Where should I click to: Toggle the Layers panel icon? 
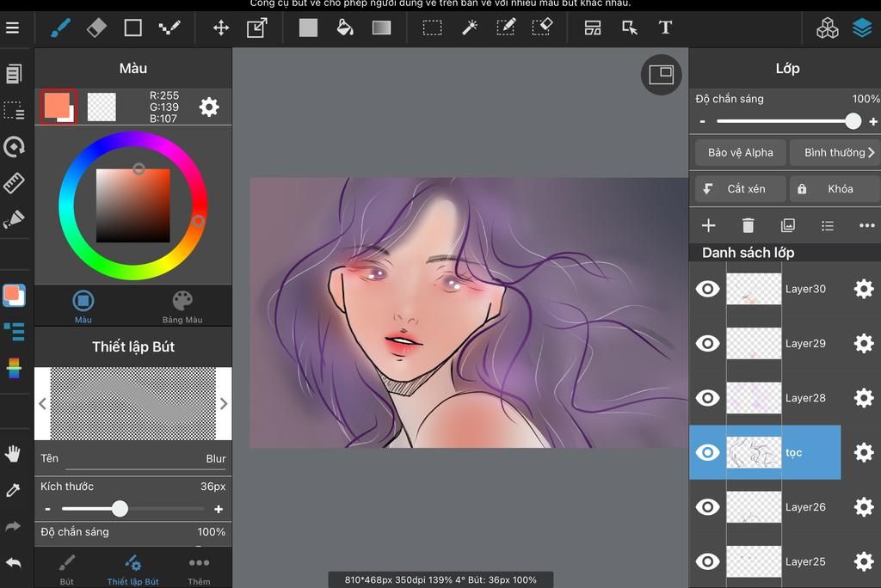pyautogui.click(x=862, y=28)
